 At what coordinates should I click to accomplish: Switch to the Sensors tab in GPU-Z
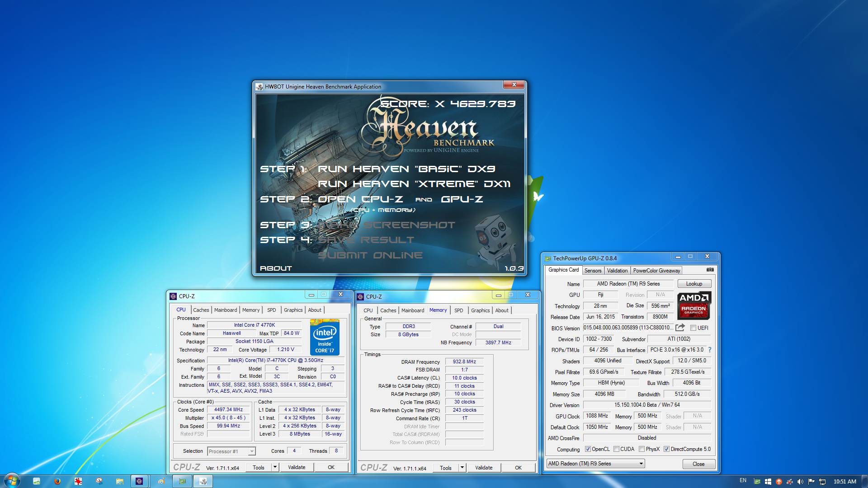coord(593,271)
